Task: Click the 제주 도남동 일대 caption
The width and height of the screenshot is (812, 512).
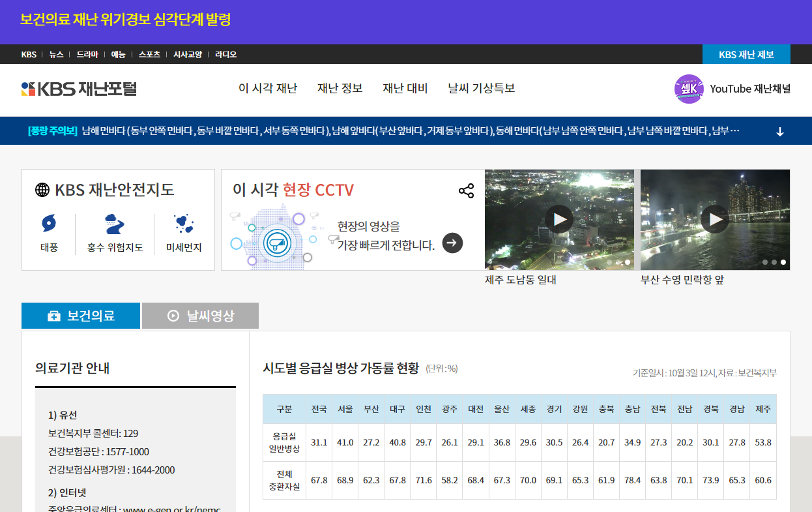Action: click(x=521, y=280)
